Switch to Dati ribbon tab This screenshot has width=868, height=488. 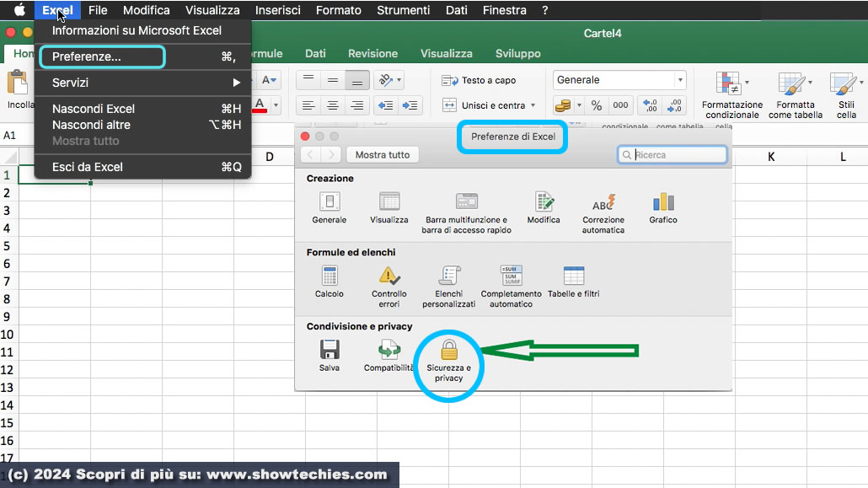tap(315, 54)
